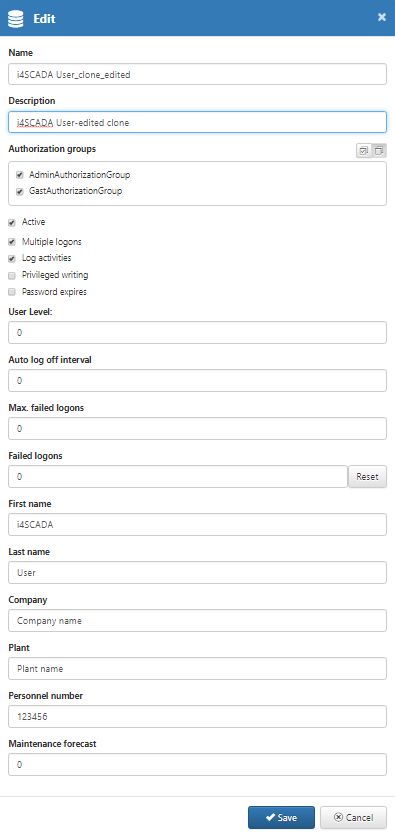Focus the Name input field
Viewport: 395px width, 836px height.
pyautogui.click(x=197, y=74)
